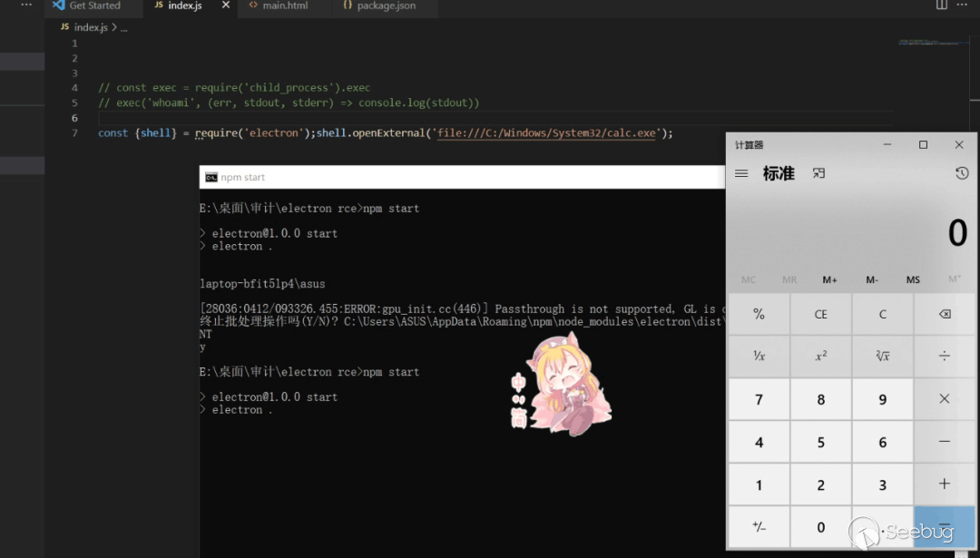980x558 pixels.
Task: Open the calculator navigation hamburger menu
Action: coord(741,173)
